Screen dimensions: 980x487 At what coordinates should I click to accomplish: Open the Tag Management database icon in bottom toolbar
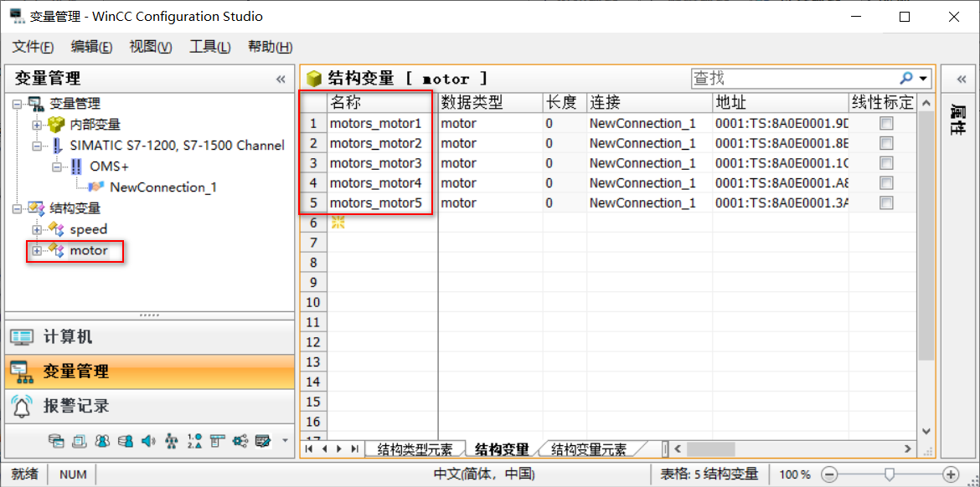pyautogui.click(x=58, y=441)
